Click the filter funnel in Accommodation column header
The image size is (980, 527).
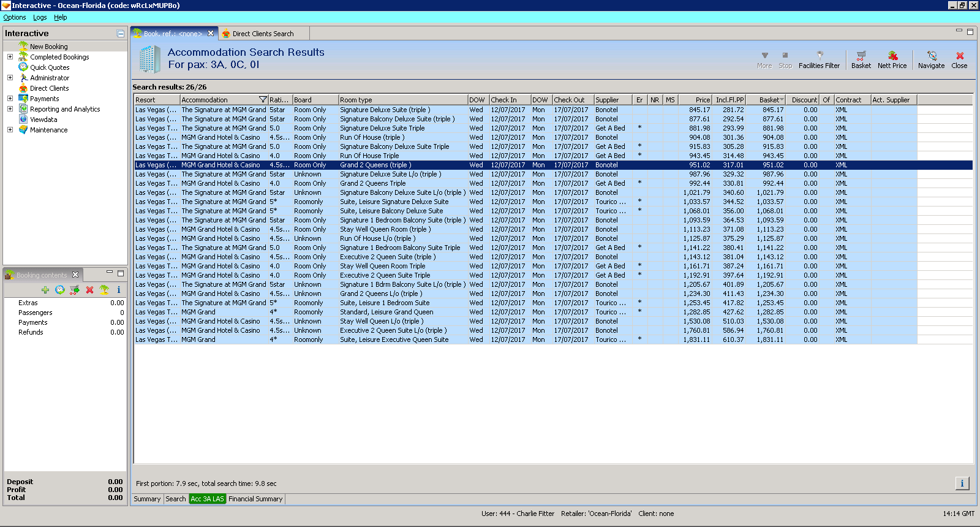pyautogui.click(x=263, y=100)
